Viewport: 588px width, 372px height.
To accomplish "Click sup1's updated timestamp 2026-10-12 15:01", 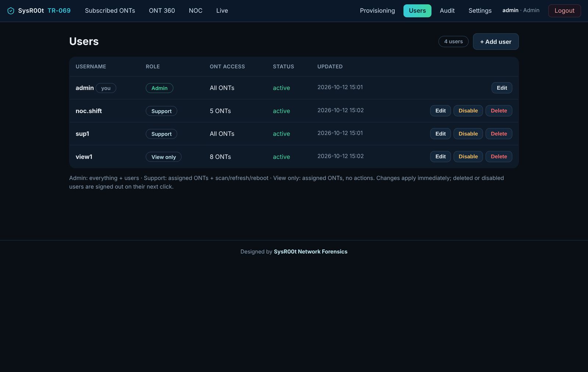I will [x=340, y=133].
